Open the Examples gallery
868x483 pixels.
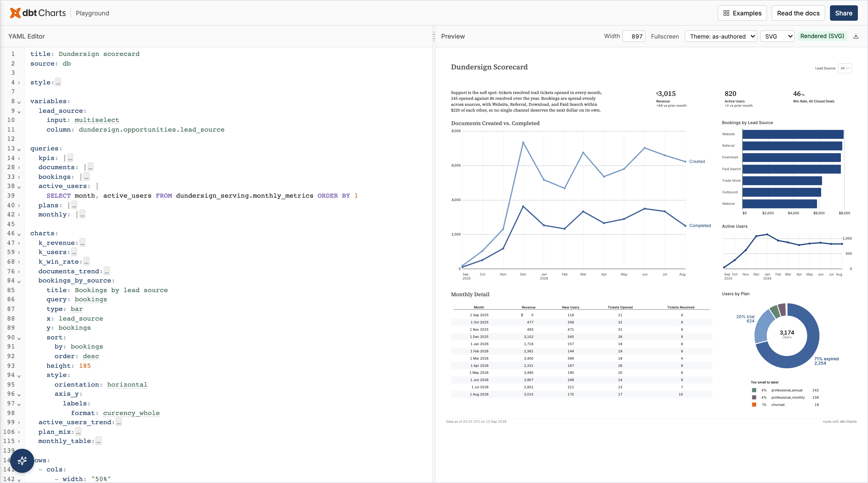[x=742, y=13]
